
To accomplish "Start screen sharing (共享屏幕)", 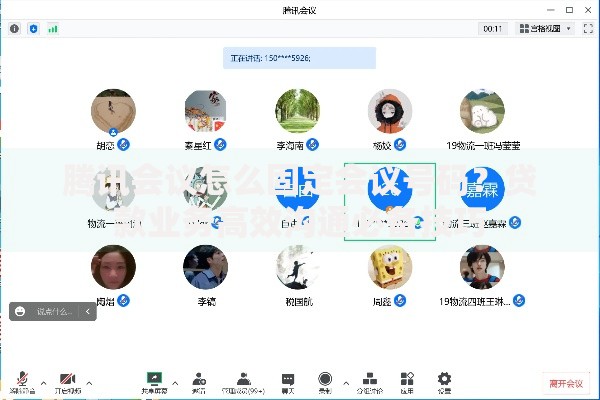I will click(154, 383).
